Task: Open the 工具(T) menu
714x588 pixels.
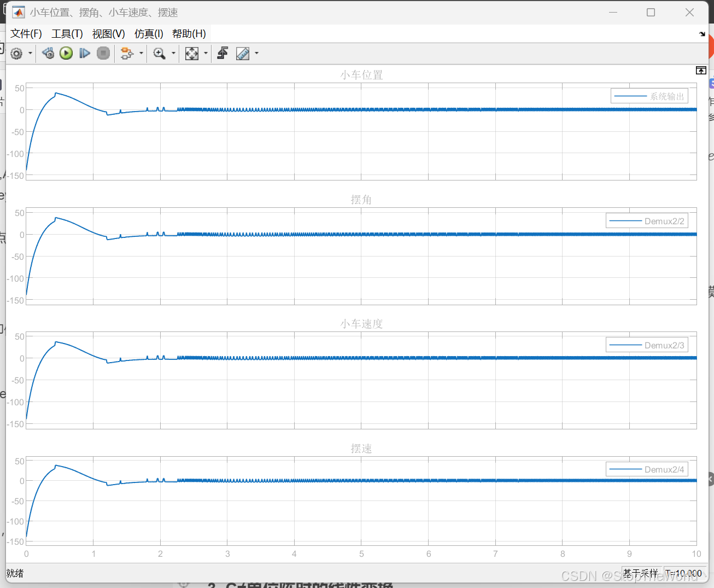Action: coord(67,33)
